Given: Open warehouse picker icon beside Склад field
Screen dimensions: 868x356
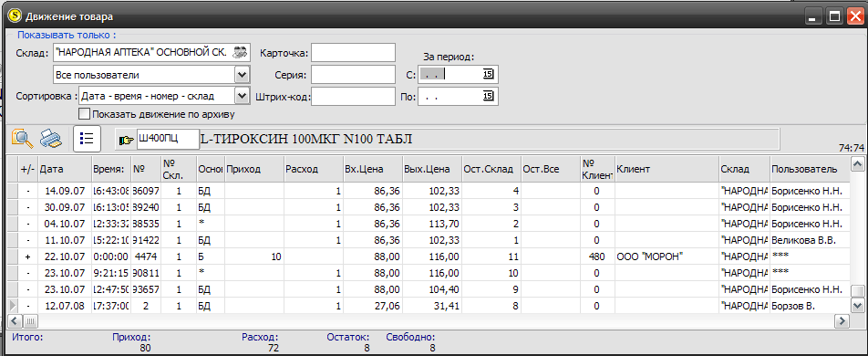Looking at the screenshot, I should click(240, 53).
